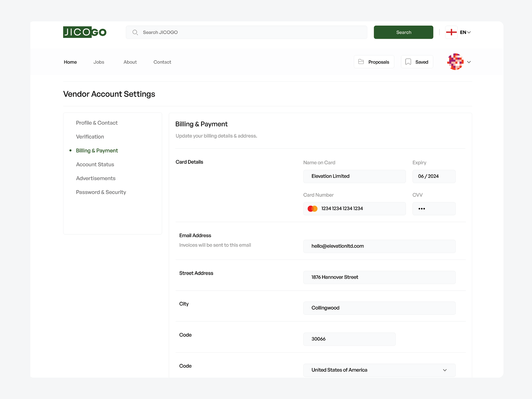Click the Mastercard logo in card field
This screenshot has height=399, width=532.
(x=312, y=209)
